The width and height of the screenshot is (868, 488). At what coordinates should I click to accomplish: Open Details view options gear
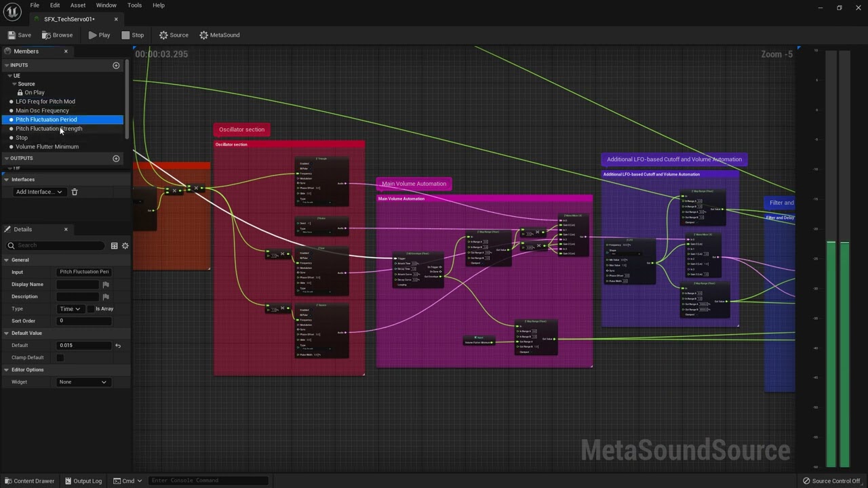click(125, 245)
